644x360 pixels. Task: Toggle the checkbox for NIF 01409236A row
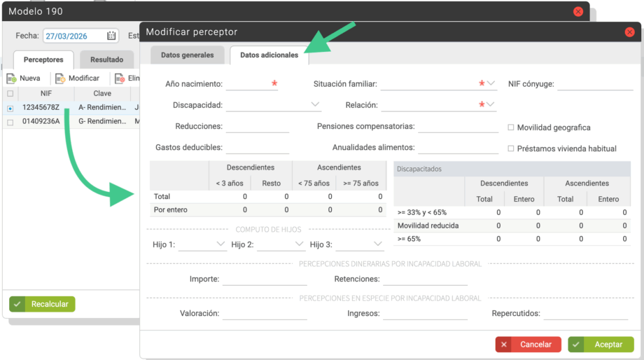point(10,122)
